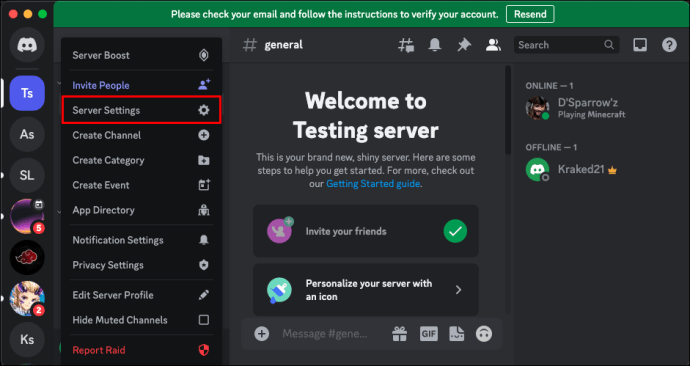Click the plus attachment button in message bar

(x=261, y=333)
